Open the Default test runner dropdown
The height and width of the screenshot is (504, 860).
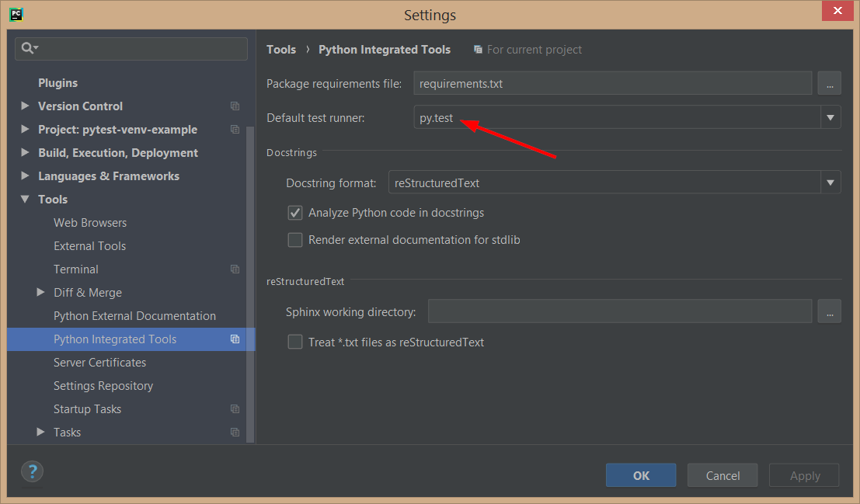(830, 118)
